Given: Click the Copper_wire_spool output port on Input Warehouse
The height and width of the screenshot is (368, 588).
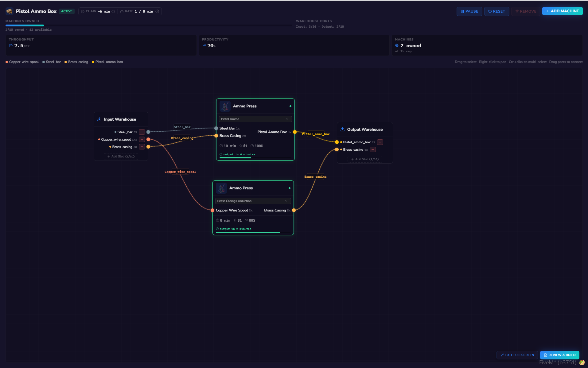Looking at the screenshot, I should coord(148,139).
